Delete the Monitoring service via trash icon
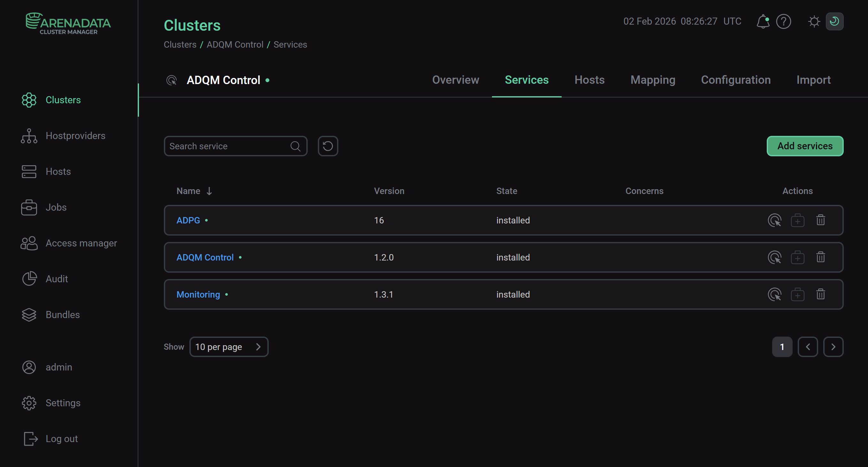868x467 pixels. point(820,294)
